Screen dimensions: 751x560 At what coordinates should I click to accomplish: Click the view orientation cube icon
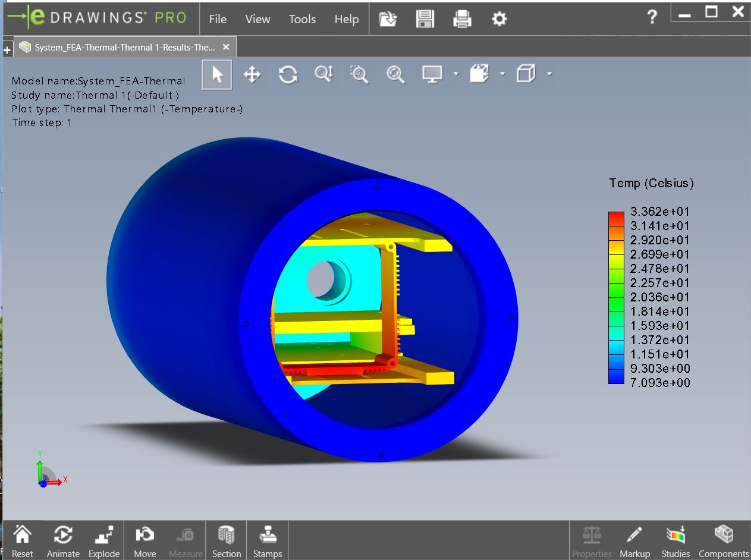[x=479, y=74]
